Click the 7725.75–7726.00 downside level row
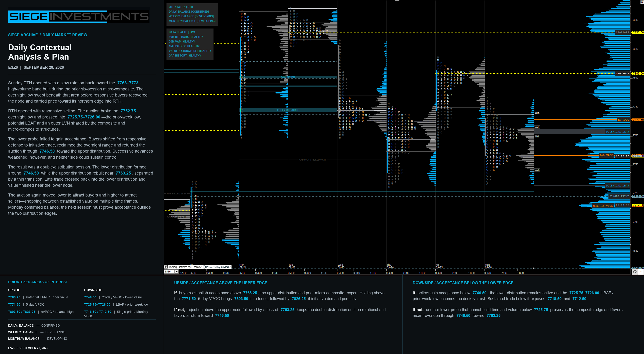Viewport: 644px width, 354px height. point(116,304)
